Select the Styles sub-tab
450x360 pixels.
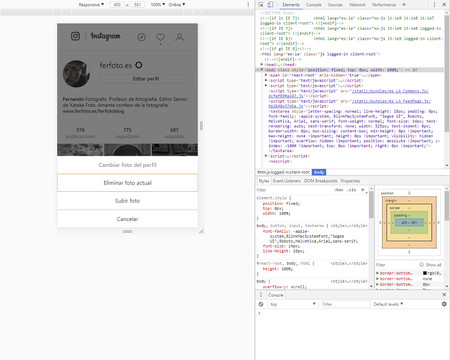(x=264, y=181)
